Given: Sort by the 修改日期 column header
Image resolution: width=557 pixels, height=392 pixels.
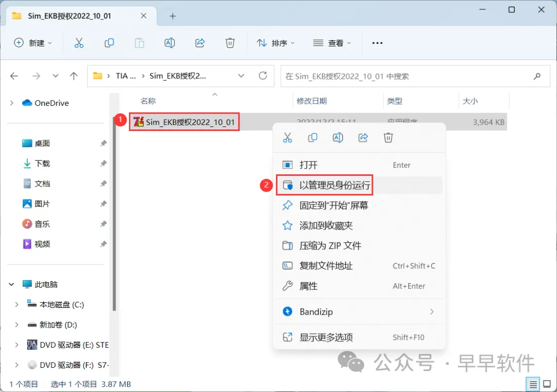Looking at the screenshot, I should [312, 101].
